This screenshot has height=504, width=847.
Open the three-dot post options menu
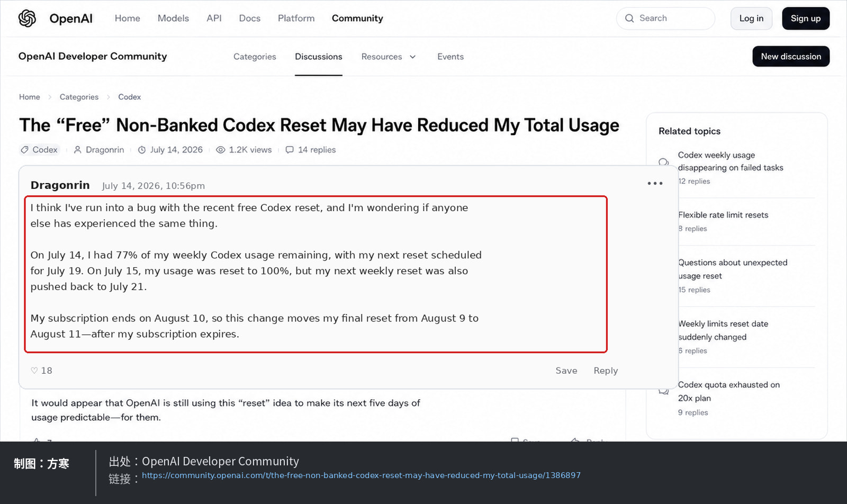click(x=655, y=183)
